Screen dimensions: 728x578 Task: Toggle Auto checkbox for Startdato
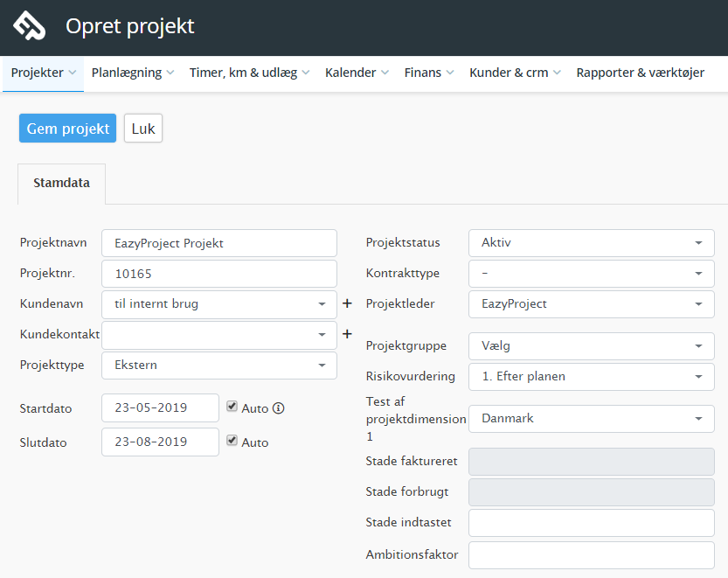coord(232,407)
